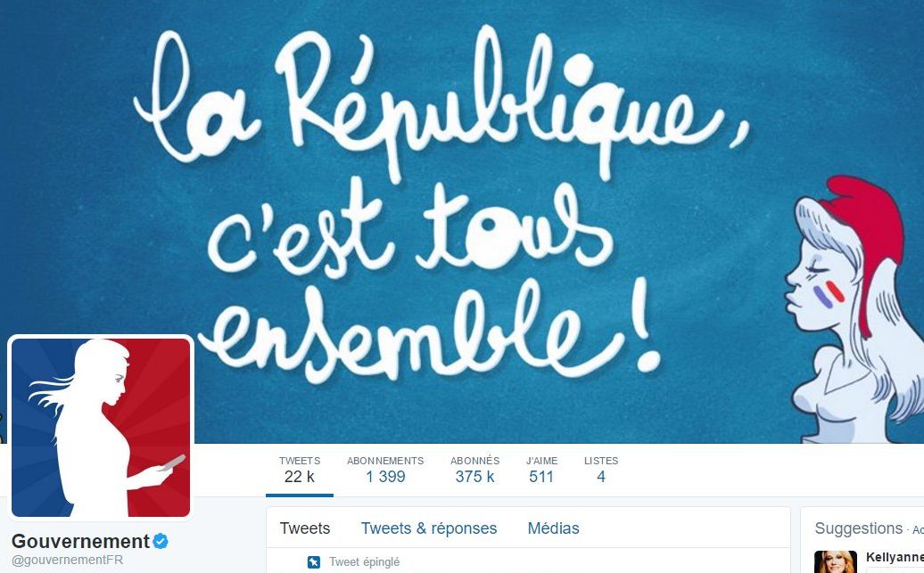Click the verified badge next to Gouvernement
The image size is (924, 573).
pos(161,541)
